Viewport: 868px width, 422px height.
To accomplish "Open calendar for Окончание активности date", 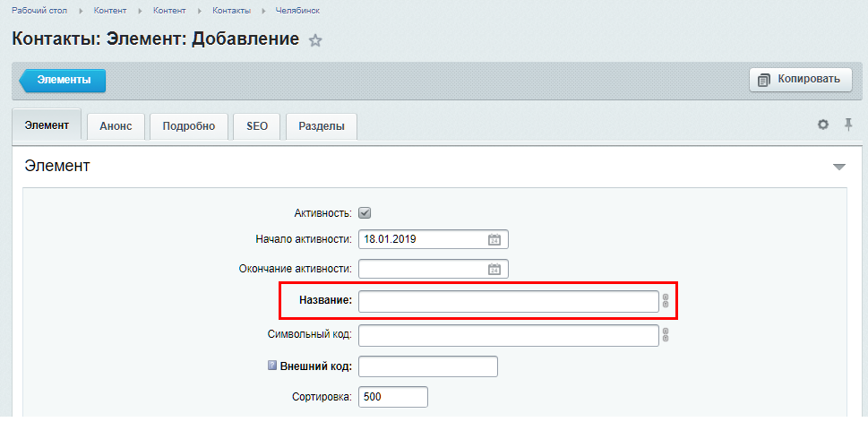I will click(494, 270).
